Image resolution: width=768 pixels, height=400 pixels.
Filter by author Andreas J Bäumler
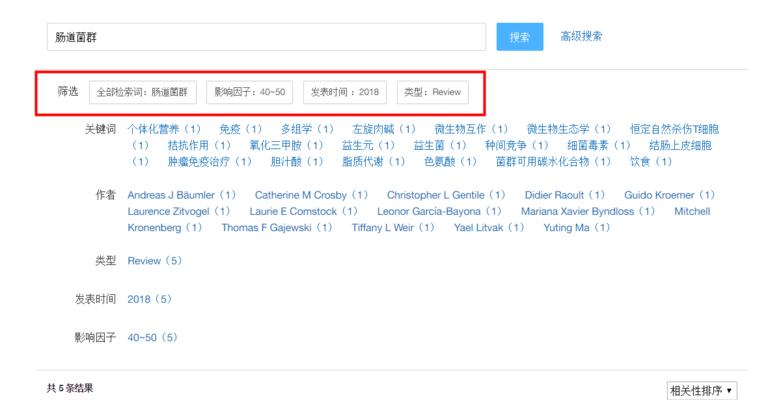pyautogui.click(x=182, y=195)
